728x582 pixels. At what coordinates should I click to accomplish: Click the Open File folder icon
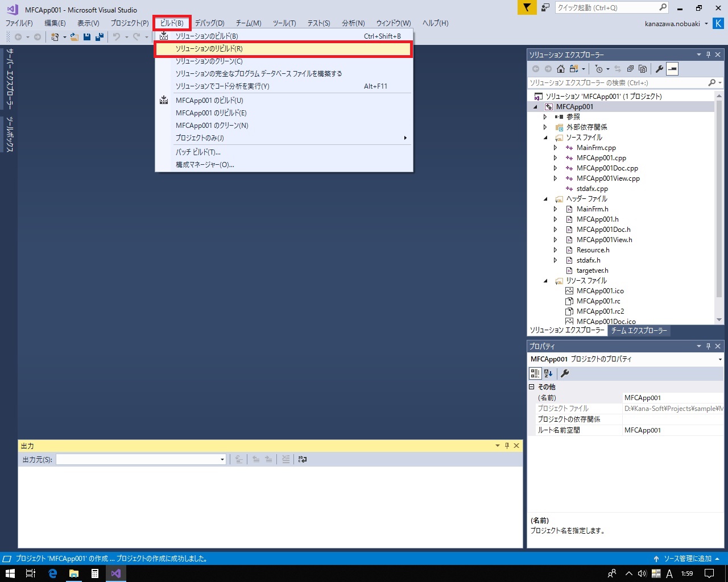(75, 37)
